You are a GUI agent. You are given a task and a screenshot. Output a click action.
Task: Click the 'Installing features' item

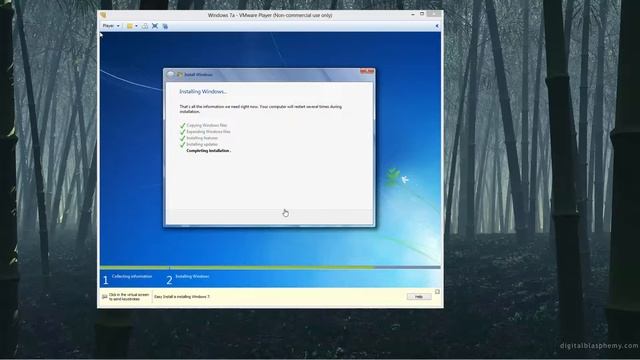click(202, 138)
